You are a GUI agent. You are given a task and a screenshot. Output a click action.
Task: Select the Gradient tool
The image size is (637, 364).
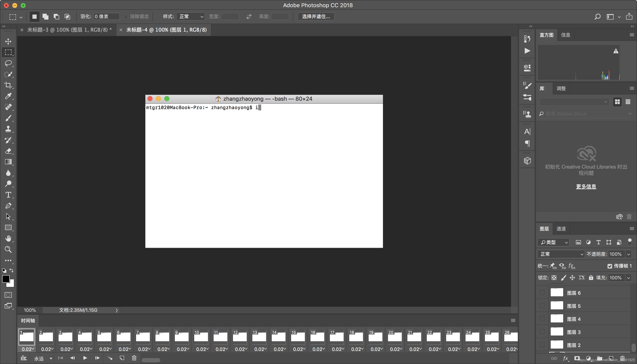(8, 162)
